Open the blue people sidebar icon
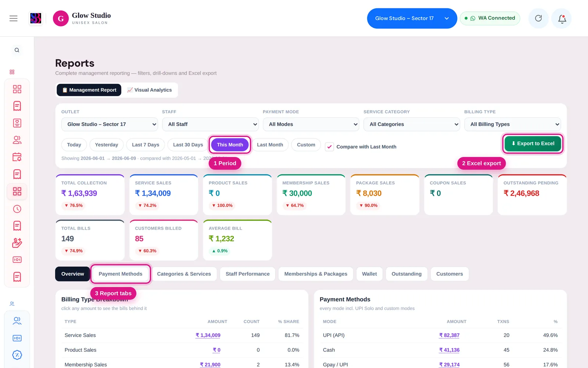The height and width of the screenshot is (368, 588). click(x=17, y=321)
